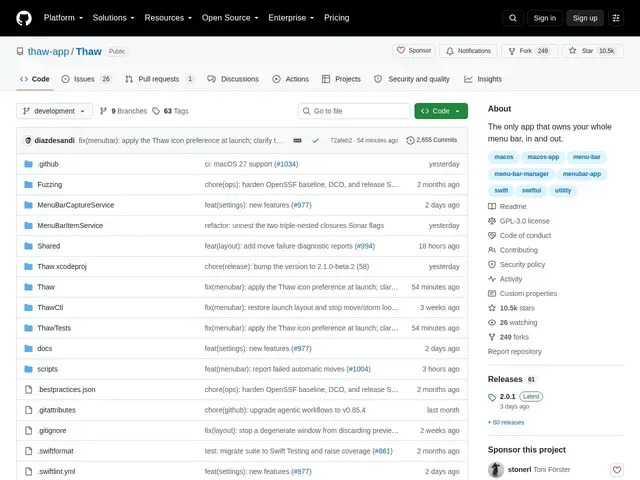Expand the Solutions menu
The image size is (640, 480).
pyautogui.click(x=113, y=18)
